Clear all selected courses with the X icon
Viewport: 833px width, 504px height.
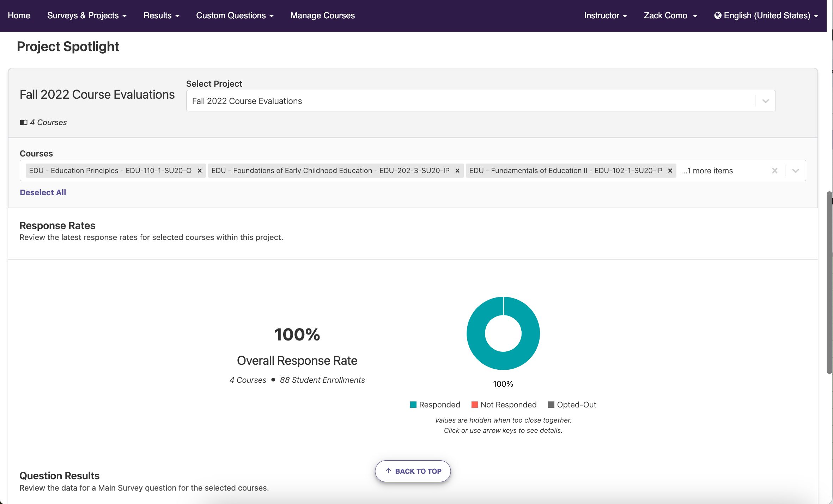(775, 171)
